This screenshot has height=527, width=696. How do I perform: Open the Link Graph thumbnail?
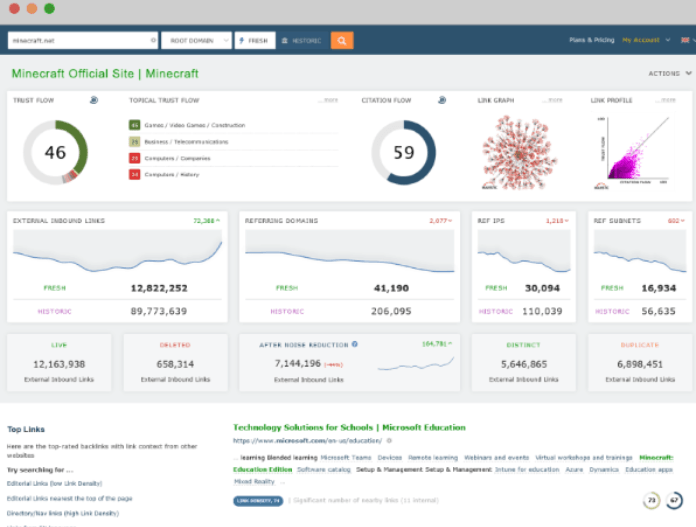click(518, 153)
